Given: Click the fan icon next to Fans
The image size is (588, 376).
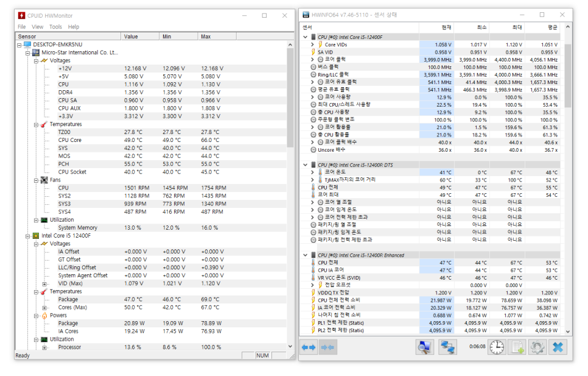Looking at the screenshot, I should coord(44,180).
